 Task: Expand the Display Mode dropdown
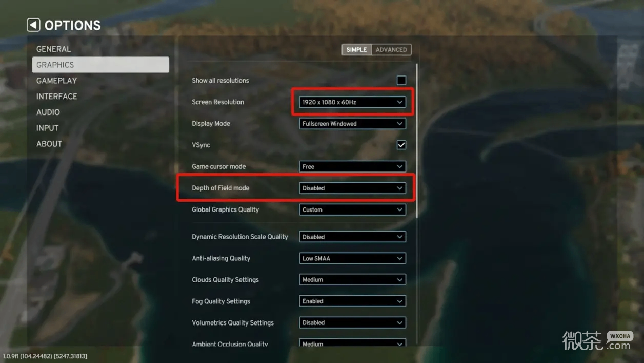click(x=352, y=123)
